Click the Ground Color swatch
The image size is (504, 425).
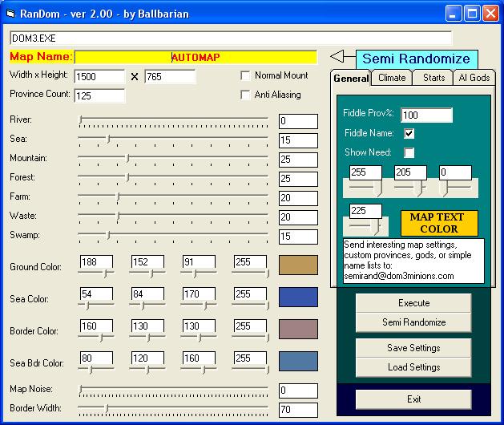tap(298, 265)
